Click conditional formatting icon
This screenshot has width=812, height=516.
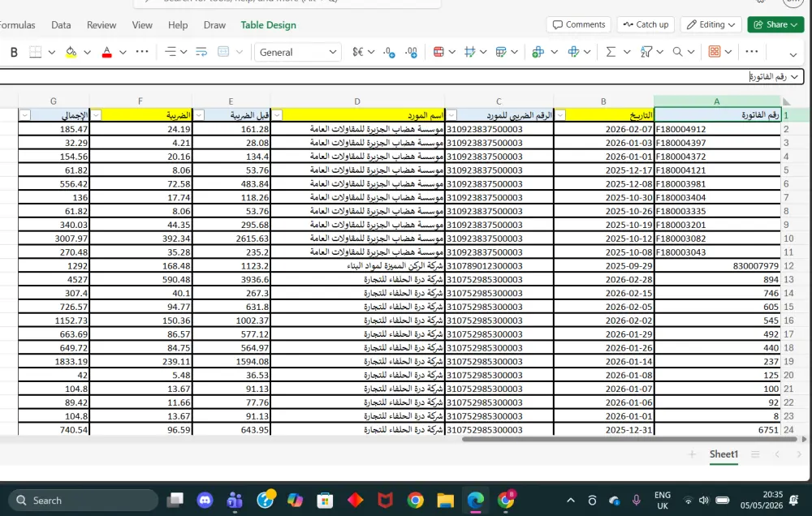(438, 52)
